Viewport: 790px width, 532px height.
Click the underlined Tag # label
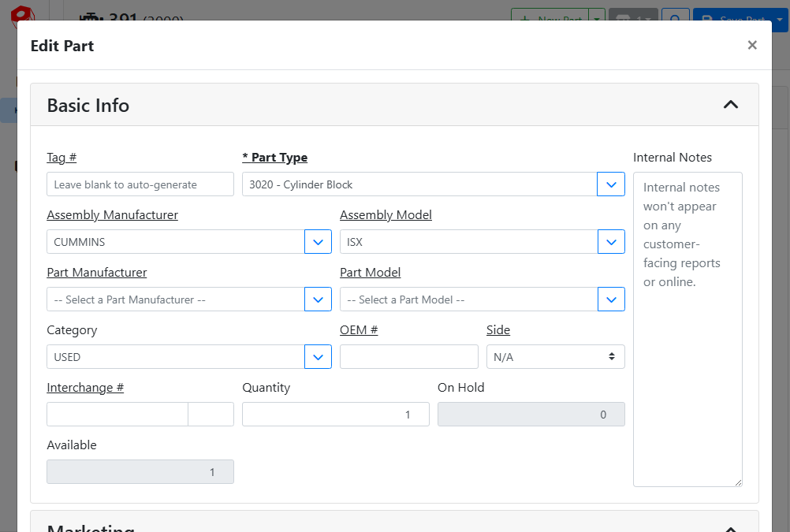61,158
